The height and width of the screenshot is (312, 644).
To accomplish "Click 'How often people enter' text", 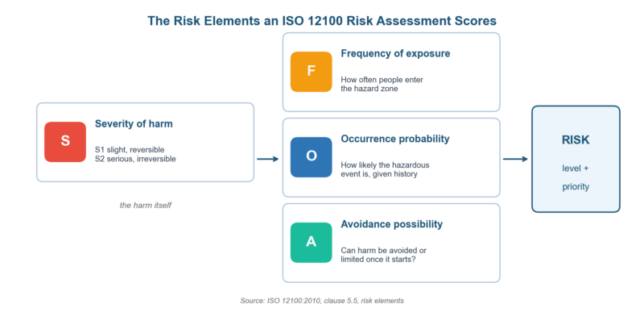I will pyautogui.click(x=382, y=80).
